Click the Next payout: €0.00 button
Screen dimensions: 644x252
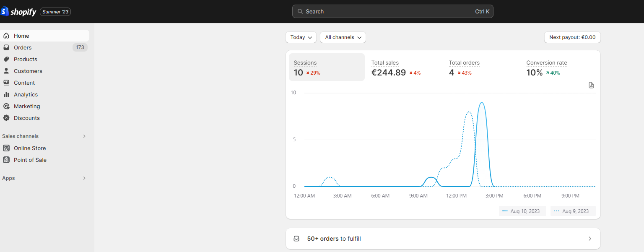click(x=572, y=37)
